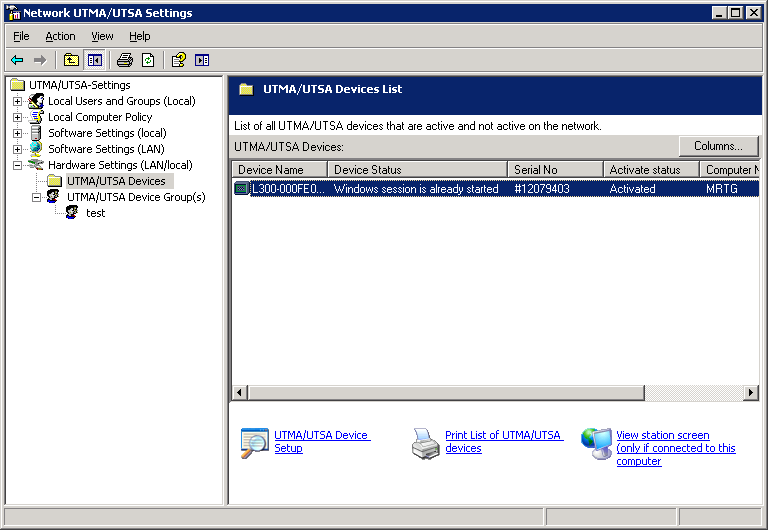Click the UTMA/UTSA Devices folder icon in tree
The image size is (768, 530).
[x=55, y=181]
